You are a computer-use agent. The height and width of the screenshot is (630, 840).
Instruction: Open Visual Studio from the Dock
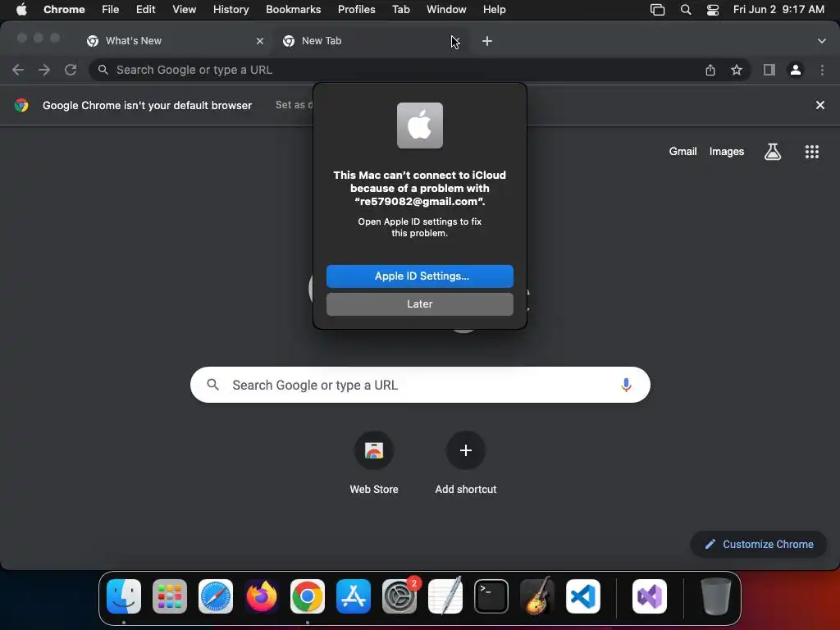650,596
